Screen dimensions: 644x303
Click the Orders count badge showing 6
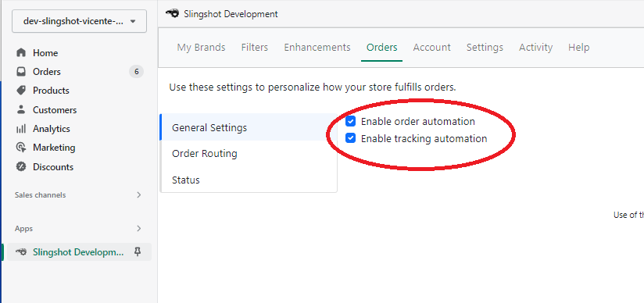[x=136, y=72]
